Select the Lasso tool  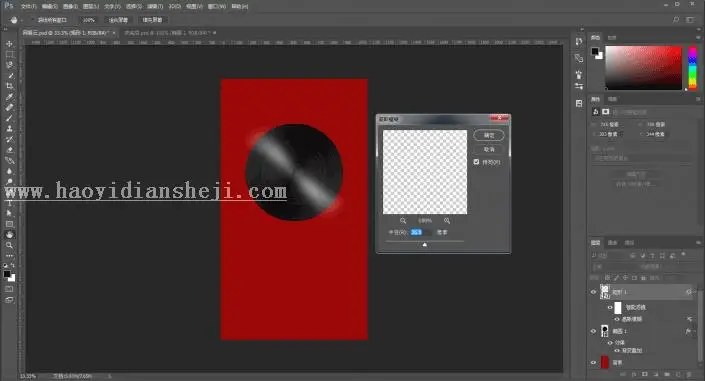9,65
